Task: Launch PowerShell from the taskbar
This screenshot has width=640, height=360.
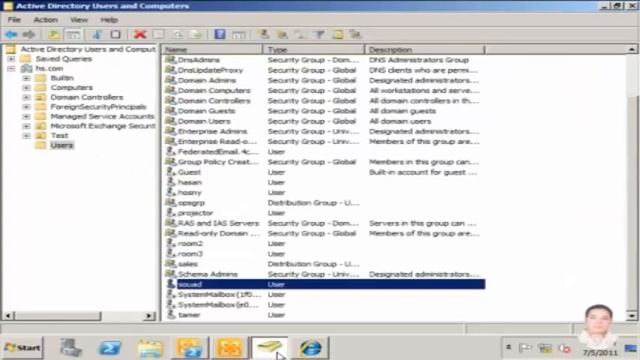Action: [x=110, y=348]
